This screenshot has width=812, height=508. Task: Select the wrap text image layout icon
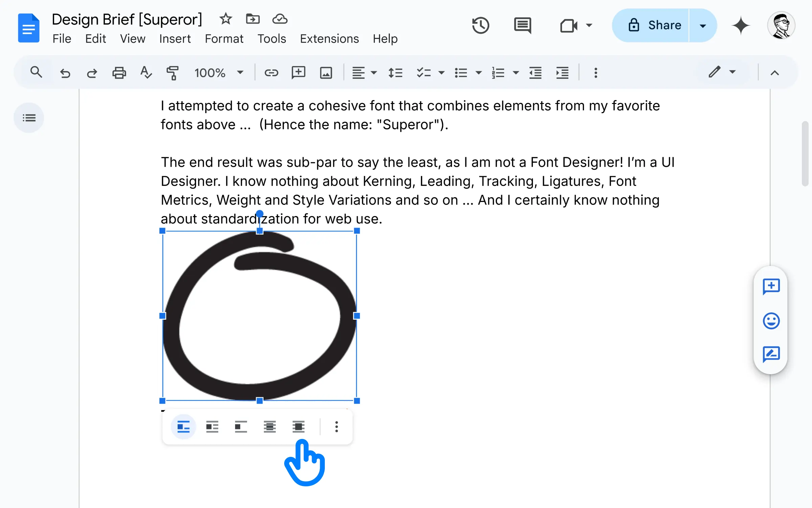click(x=211, y=427)
